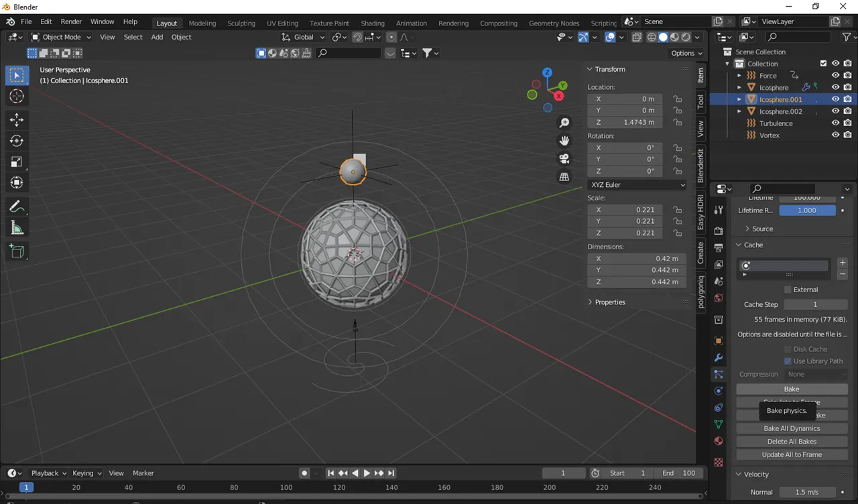
Task: Hide Vortex object with eye icon
Action: coord(835,135)
